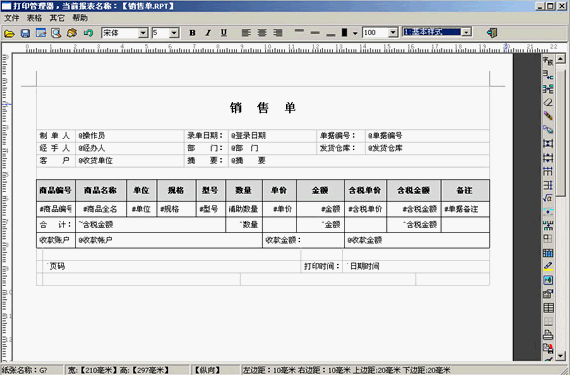
Task: Click the 销售单 title text in the report
Action: click(263, 108)
